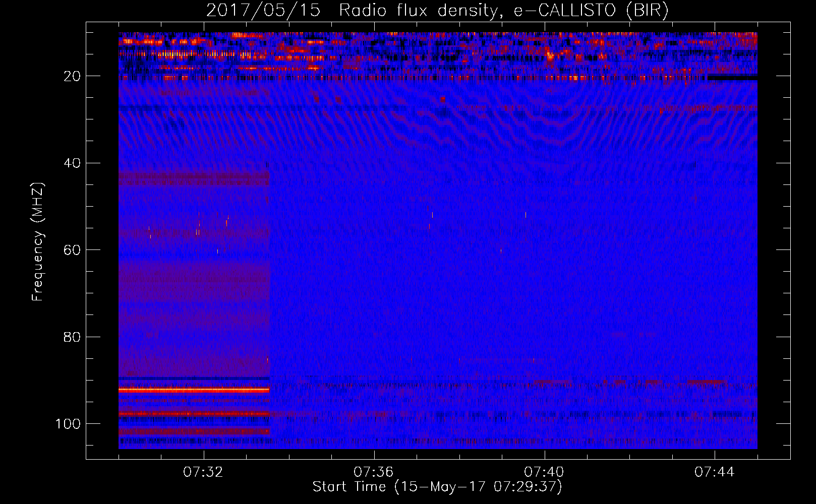This screenshot has height=504, width=816.
Task: Click the 07:44 time tick label
Action: tap(715, 472)
